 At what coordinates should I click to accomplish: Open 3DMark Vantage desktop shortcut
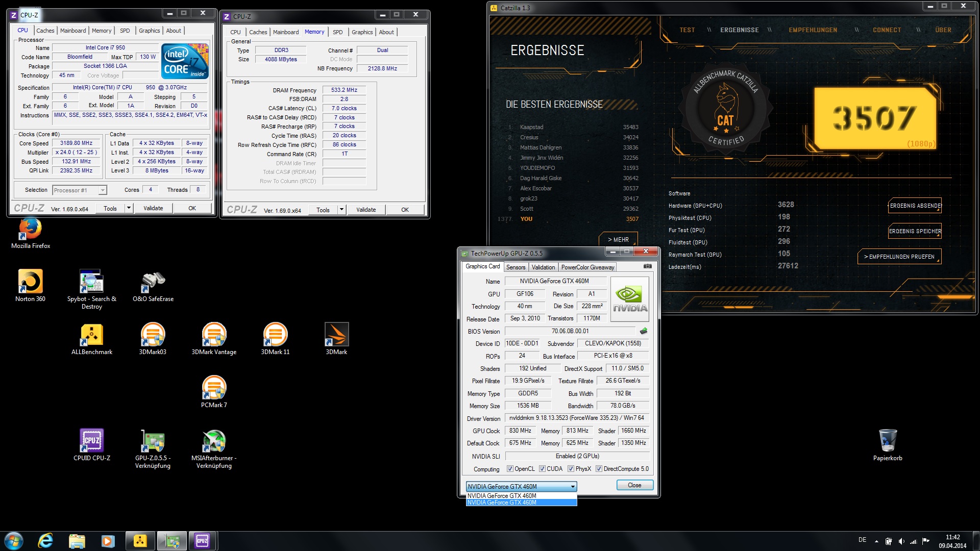[214, 339]
